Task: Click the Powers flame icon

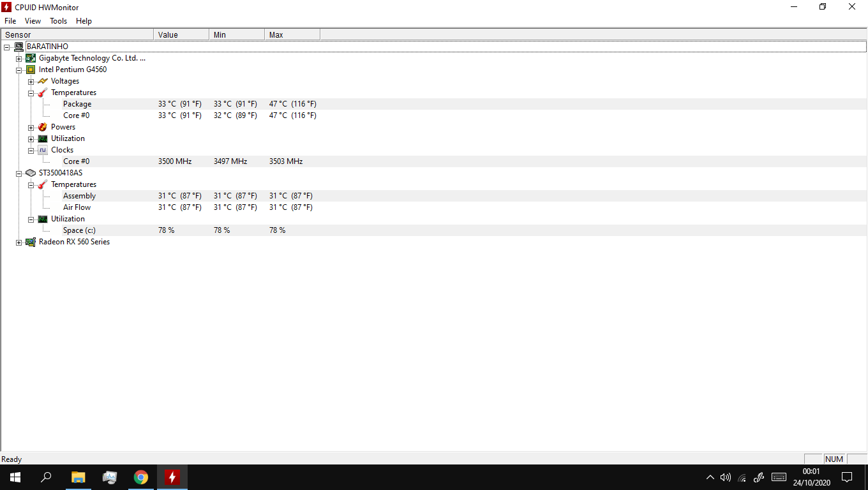Action: 43,127
